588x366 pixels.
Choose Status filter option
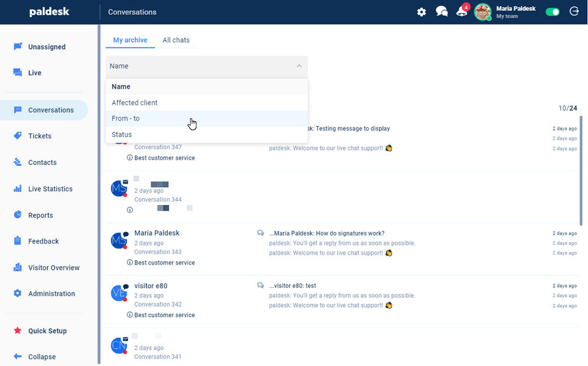click(206, 135)
